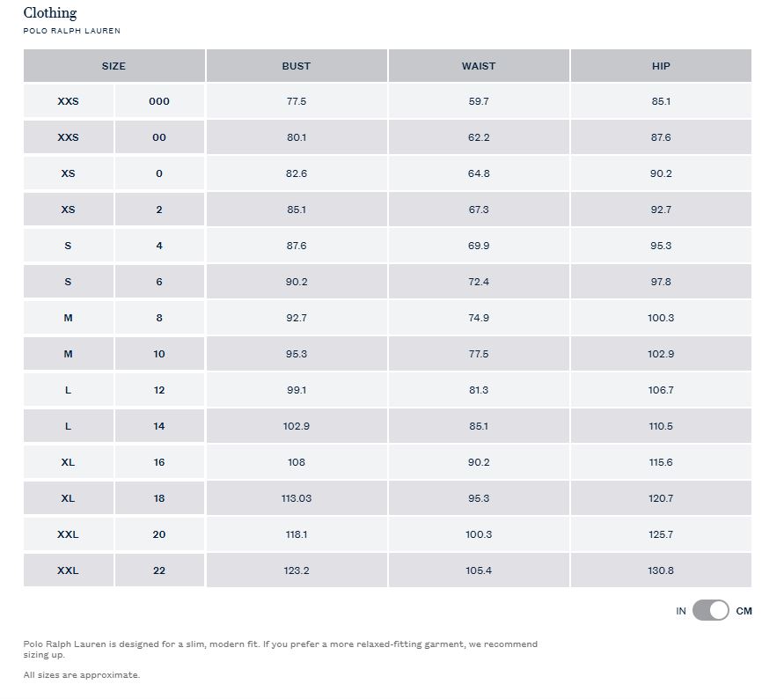Click the Polo Ralph Lauren subtitle

tap(72, 31)
